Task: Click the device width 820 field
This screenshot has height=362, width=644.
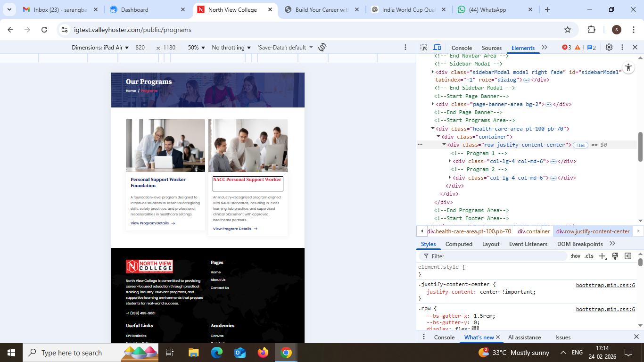Action: click(x=140, y=48)
